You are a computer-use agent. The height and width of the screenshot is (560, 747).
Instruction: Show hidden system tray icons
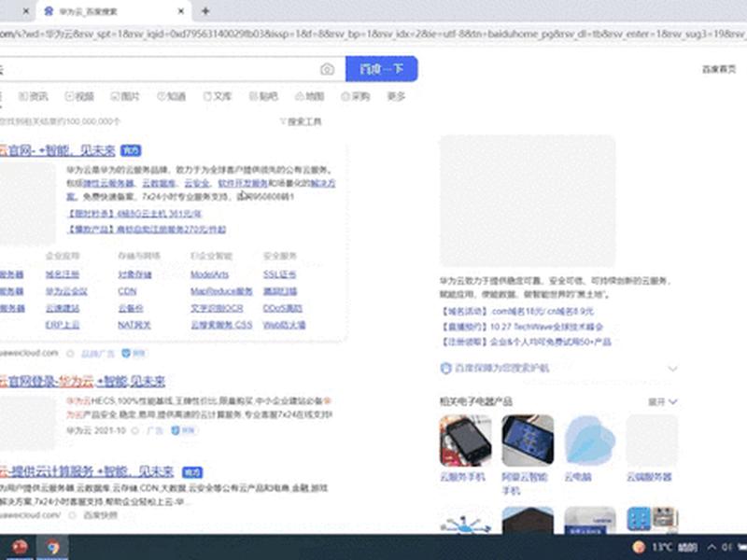(712, 547)
